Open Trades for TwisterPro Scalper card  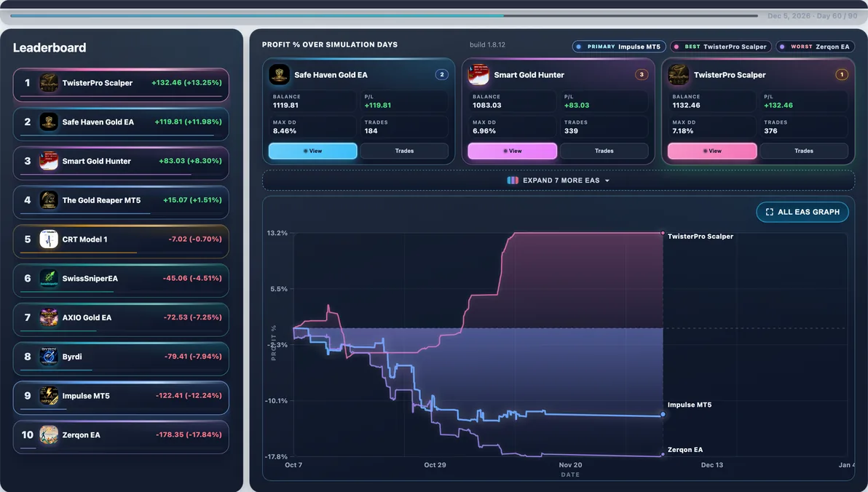[805, 151]
